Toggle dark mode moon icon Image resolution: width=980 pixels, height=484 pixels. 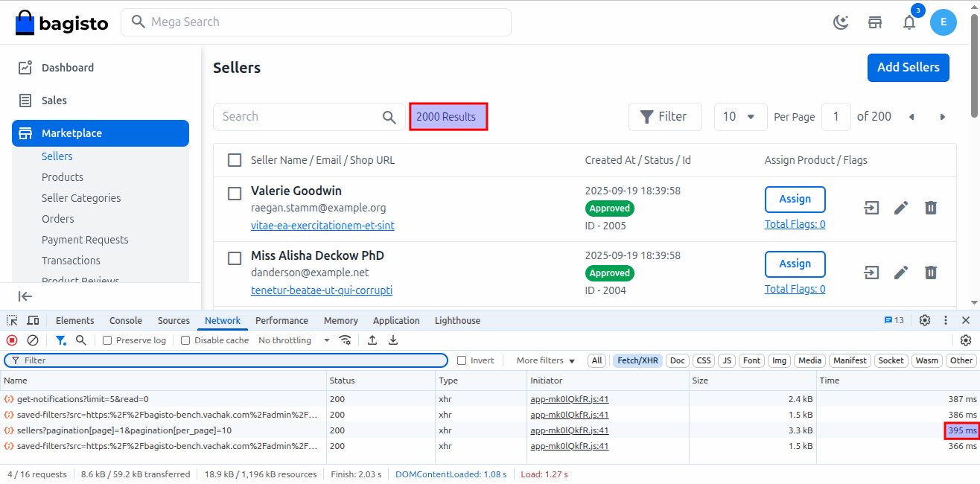pos(841,22)
